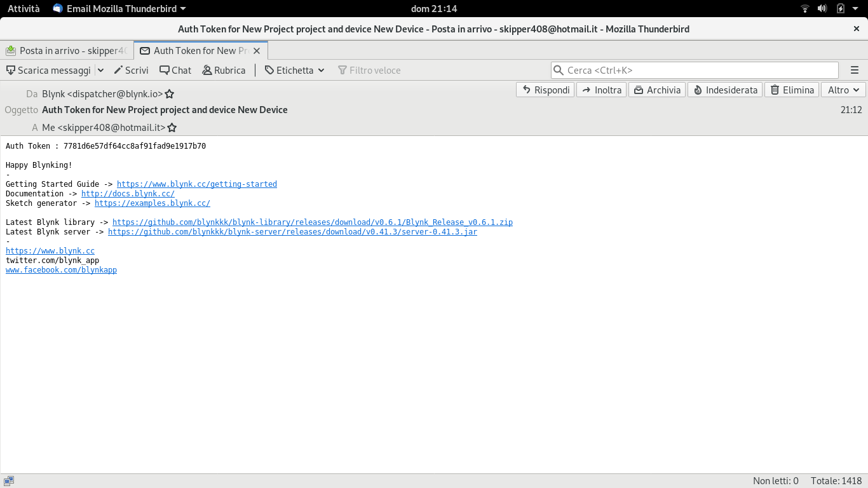Click the sender Blynk dispatcher address
The width and height of the screenshot is (868, 488).
(102, 94)
